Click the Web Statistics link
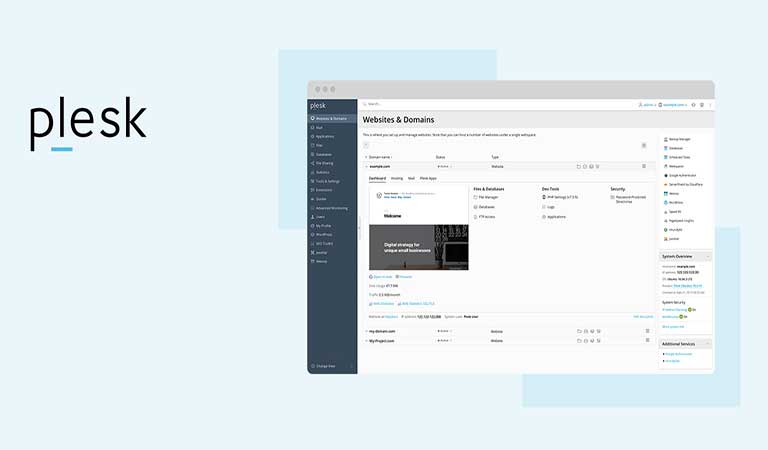 click(381, 304)
